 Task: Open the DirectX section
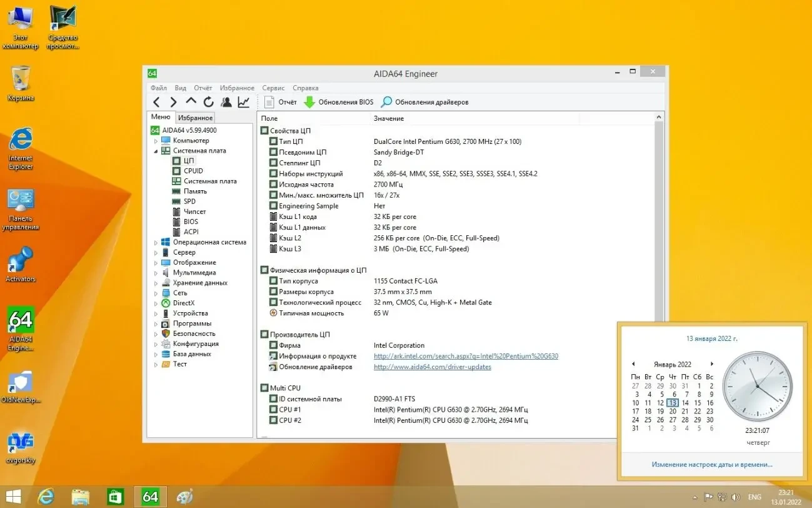[x=184, y=302]
